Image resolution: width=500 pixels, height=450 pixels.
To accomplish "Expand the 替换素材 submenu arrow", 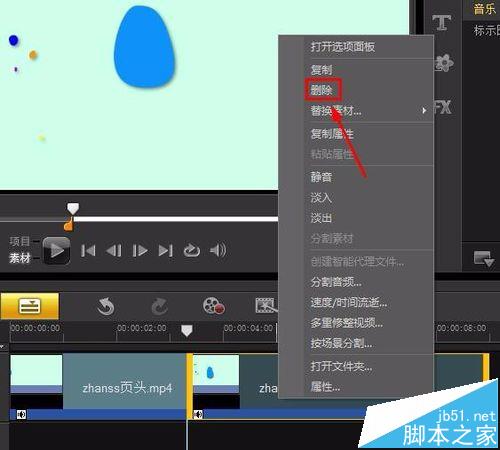I will tap(424, 110).
